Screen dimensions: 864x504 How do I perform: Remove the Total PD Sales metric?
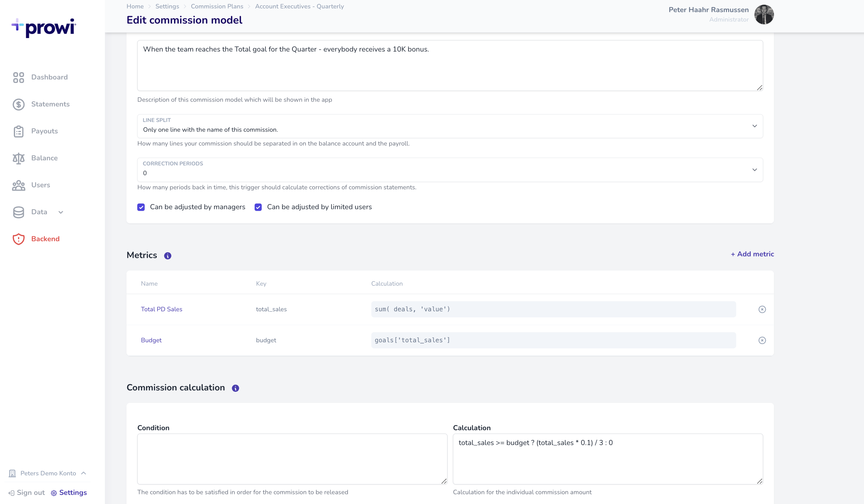pos(762,309)
